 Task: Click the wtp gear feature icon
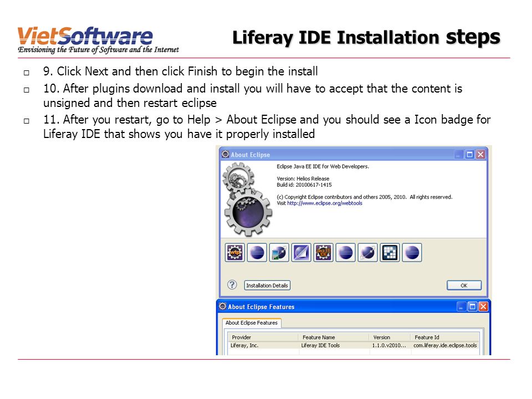235,253
